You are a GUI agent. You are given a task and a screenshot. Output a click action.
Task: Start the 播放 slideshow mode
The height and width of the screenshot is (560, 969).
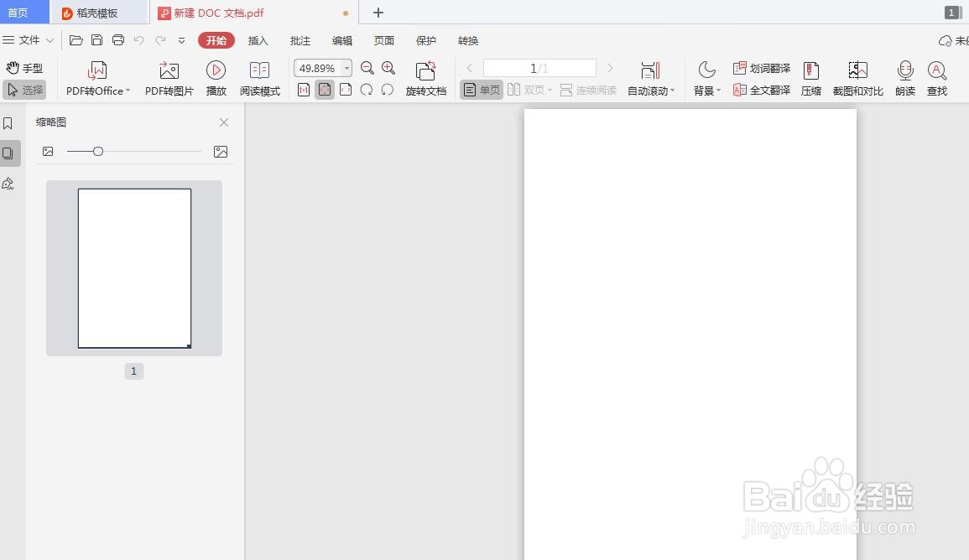point(216,77)
